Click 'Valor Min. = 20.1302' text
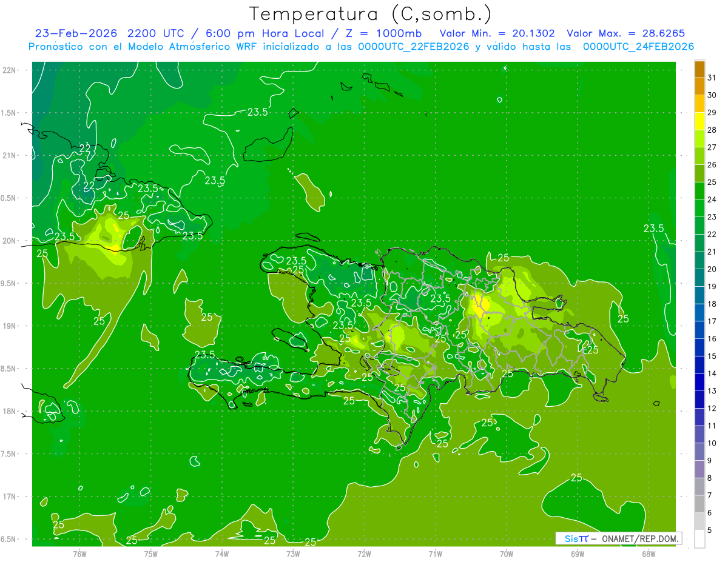The width and height of the screenshot is (728, 562). click(x=497, y=33)
